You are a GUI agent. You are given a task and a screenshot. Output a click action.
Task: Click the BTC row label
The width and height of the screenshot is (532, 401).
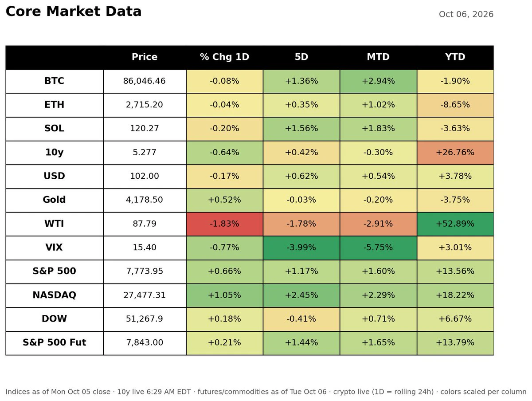(55, 81)
